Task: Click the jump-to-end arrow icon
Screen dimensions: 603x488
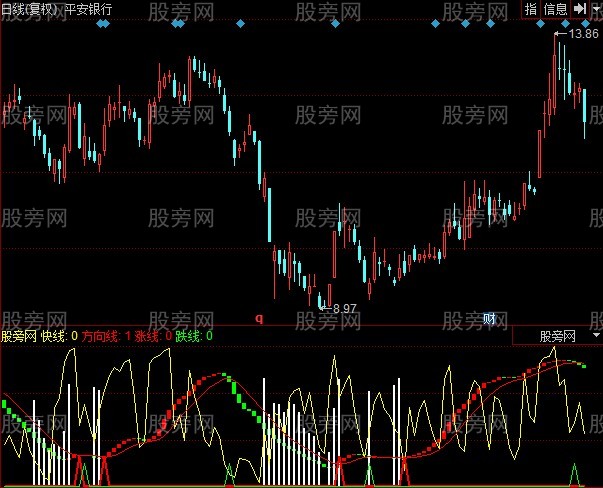Action: pos(579,8)
